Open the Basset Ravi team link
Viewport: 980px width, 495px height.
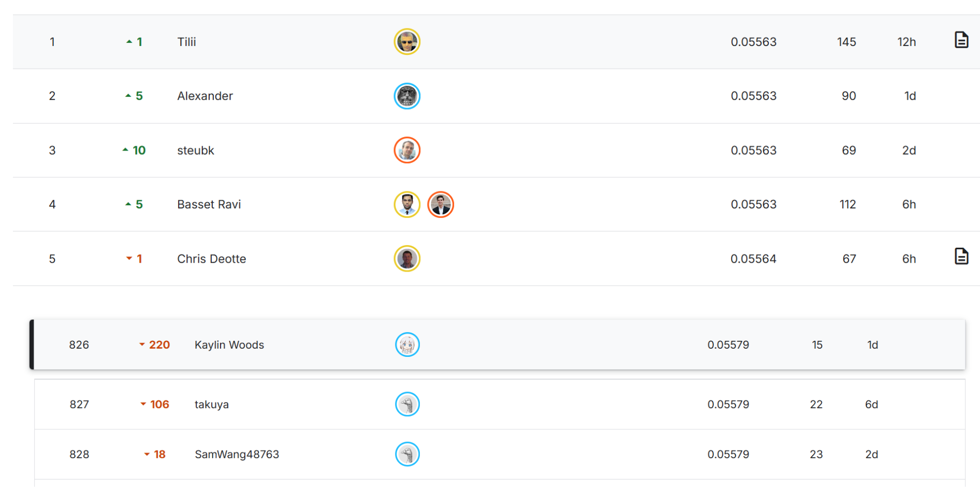[x=209, y=205]
